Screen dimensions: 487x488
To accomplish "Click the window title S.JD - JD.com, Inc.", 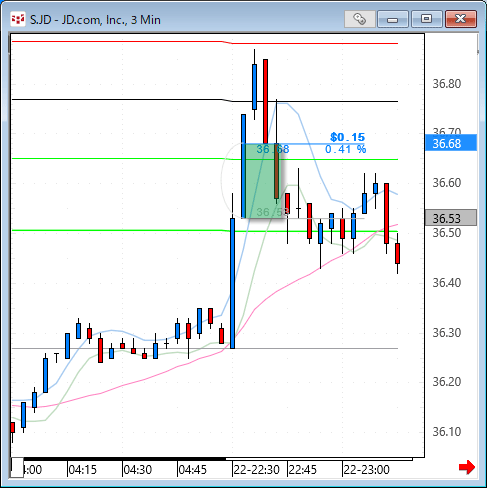I will [x=95, y=20].
